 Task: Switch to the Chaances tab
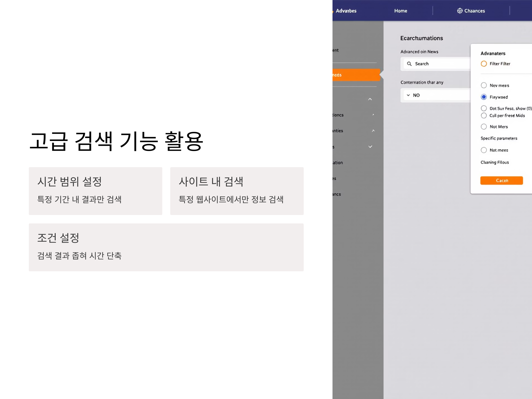point(474,11)
